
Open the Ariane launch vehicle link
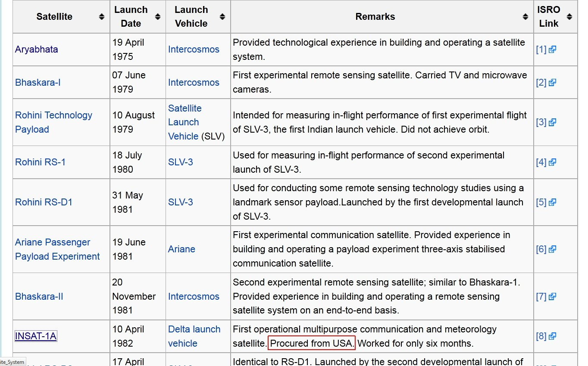[x=181, y=249]
